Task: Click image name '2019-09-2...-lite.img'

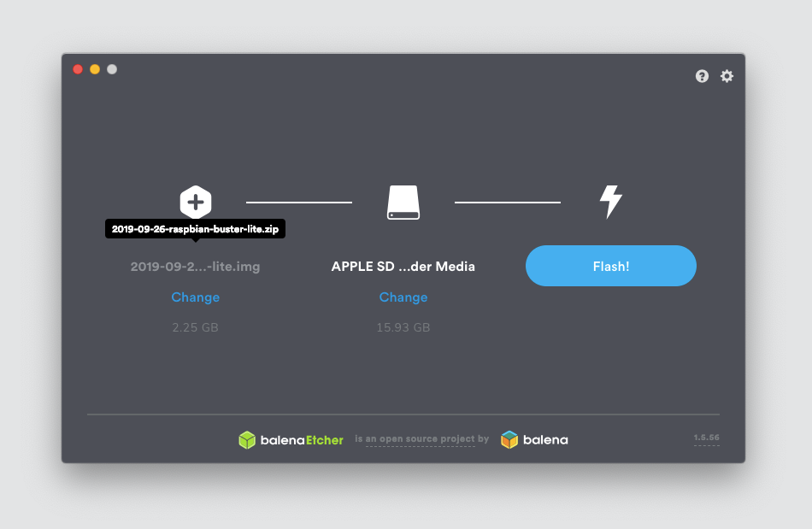Action: (195, 267)
